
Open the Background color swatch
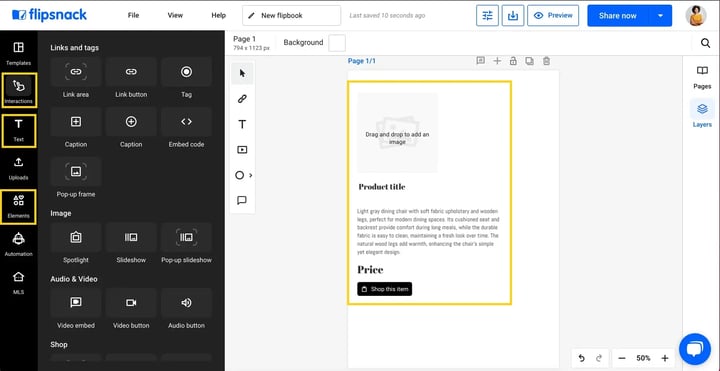(337, 43)
